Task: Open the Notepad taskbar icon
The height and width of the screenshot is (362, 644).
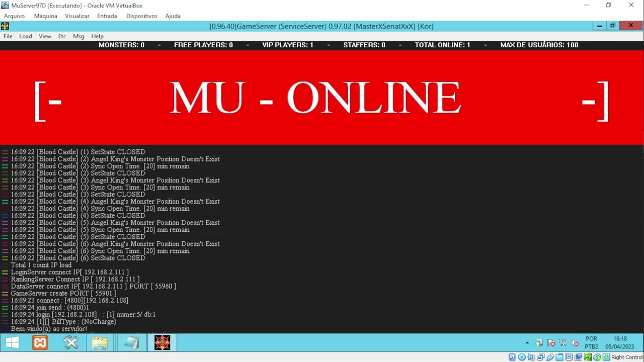Action: 131,343
